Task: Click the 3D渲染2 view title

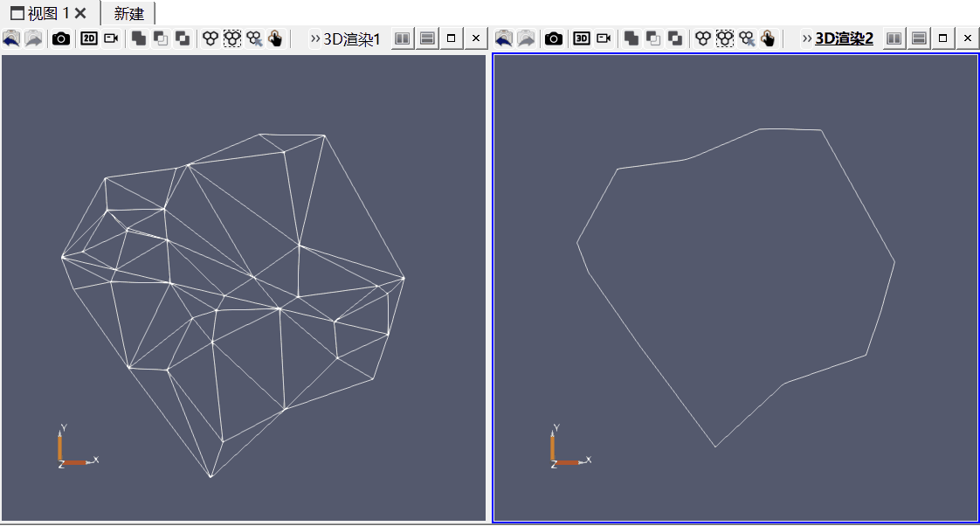Action: [844, 38]
